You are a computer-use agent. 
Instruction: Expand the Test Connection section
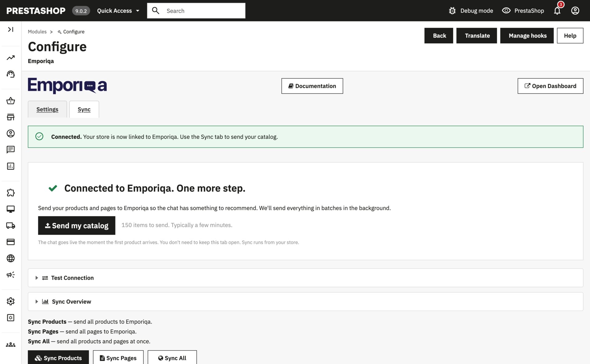pos(305,278)
